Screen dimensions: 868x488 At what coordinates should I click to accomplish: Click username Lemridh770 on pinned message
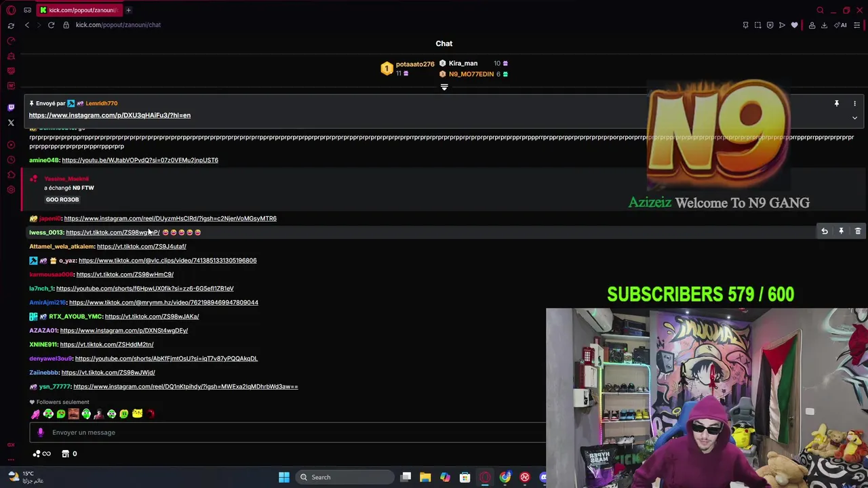point(102,104)
